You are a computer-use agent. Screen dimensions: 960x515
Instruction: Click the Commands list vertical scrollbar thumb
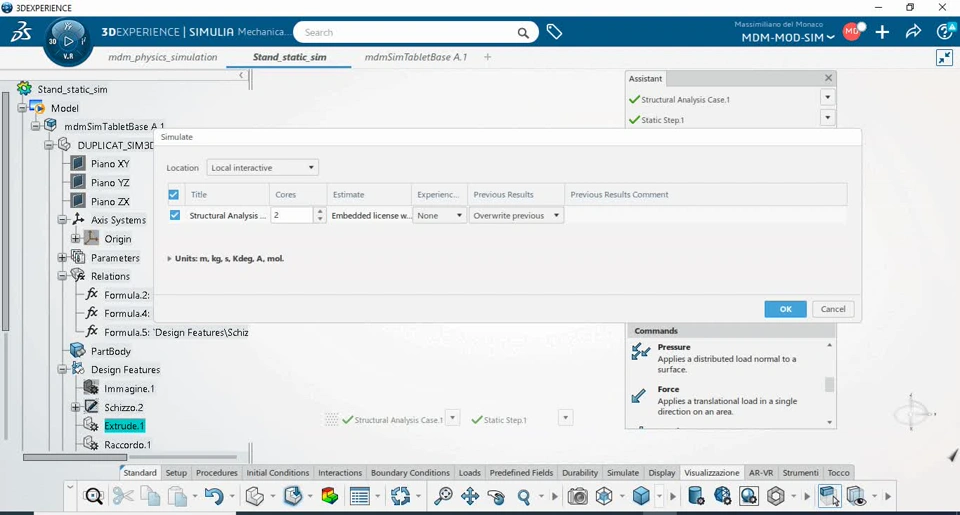(830, 384)
